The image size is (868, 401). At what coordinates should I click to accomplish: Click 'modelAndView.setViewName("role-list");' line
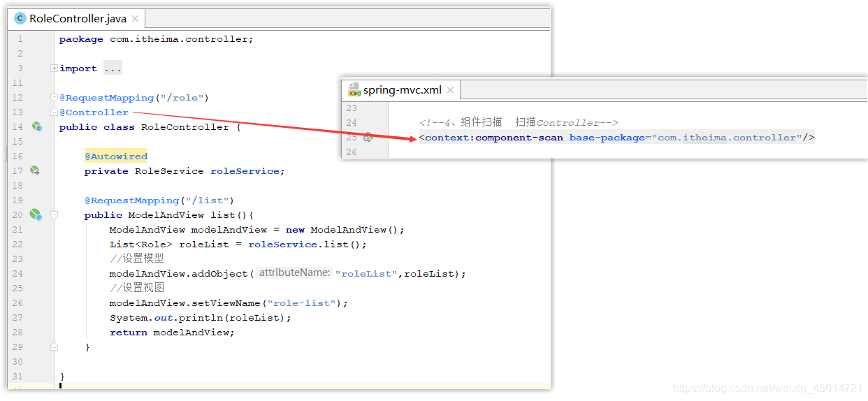(229, 303)
